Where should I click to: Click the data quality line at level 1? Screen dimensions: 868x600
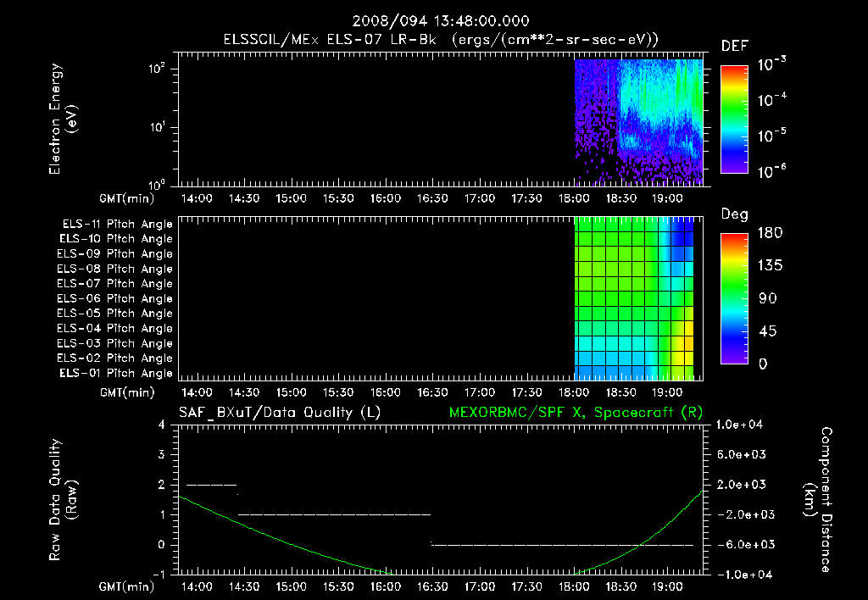(334, 514)
